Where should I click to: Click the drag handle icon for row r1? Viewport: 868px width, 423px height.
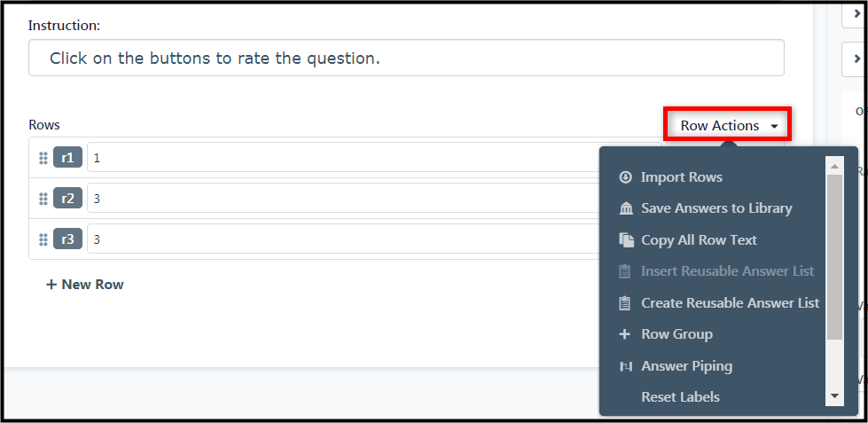point(43,158)
